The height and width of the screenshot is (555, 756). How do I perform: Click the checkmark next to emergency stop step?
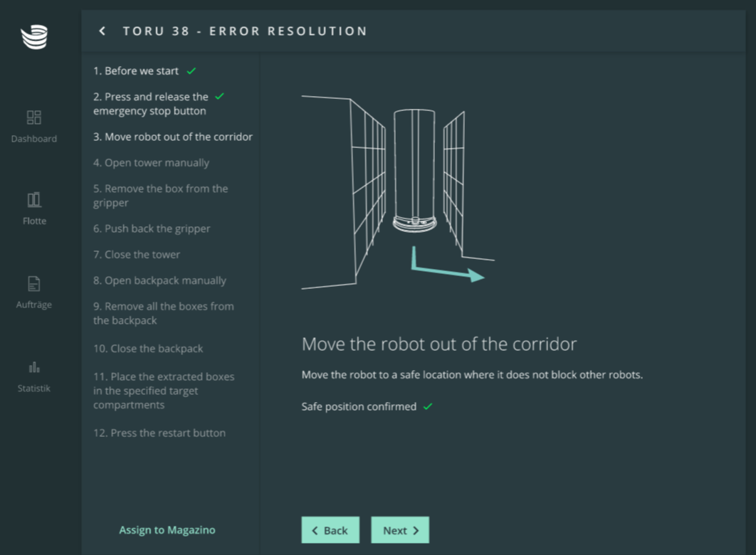(x=219, y=97)
